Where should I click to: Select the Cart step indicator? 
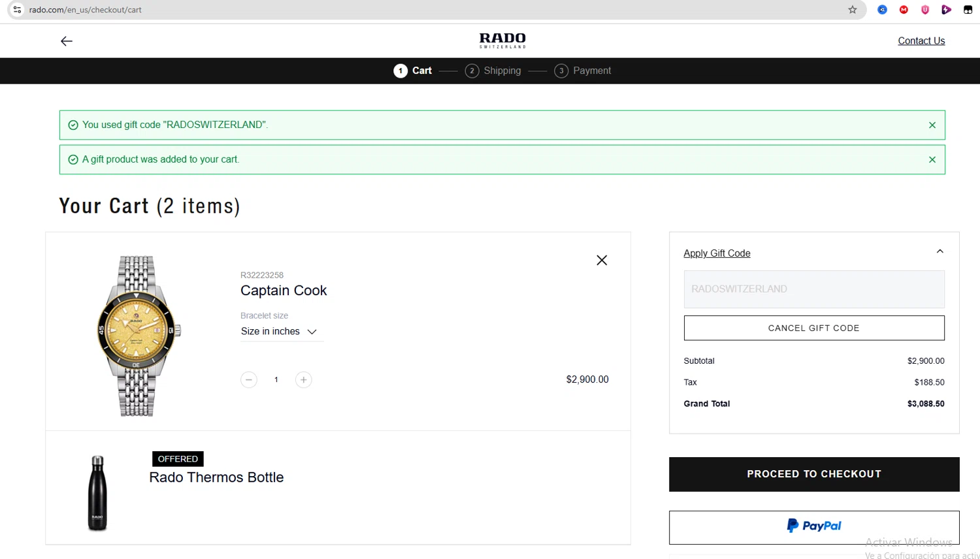413,71
